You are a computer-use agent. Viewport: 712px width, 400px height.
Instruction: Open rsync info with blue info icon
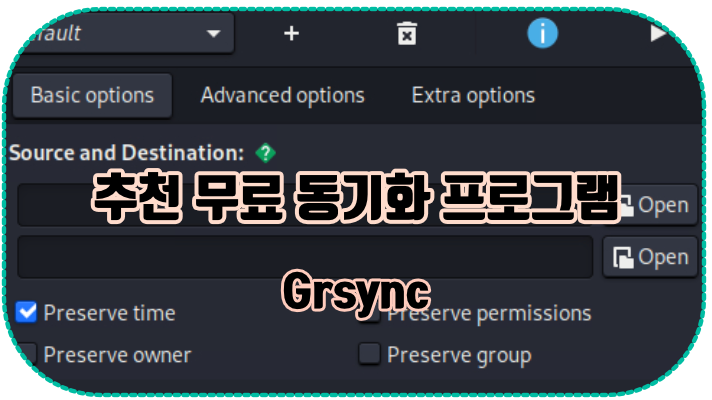click(x=543, y=33)
